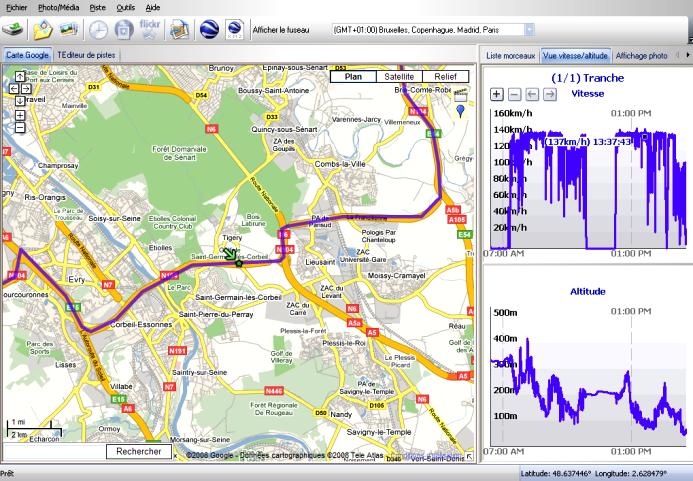693x481 pixels.
Task: Click the KMZ Google Earth file icon
Action: 235,30
